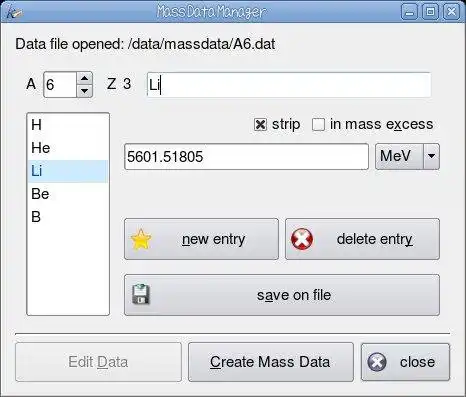The width and height of the screenshot is (466, 397).
Task: Minimize the MassDataManager window
Action: point(410,12)
